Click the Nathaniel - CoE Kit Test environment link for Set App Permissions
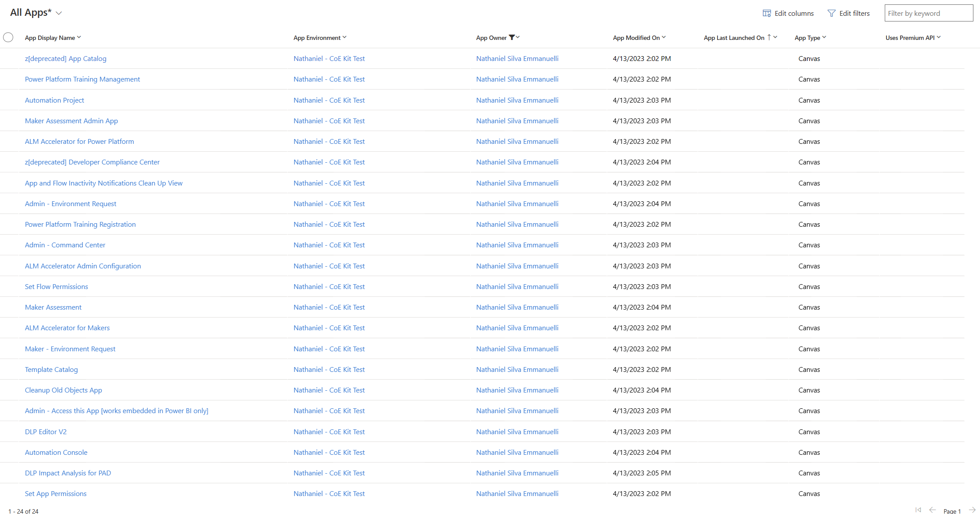The width and height of the screenshot is (980, 514). pyautogui.click(x=329, y=493)
